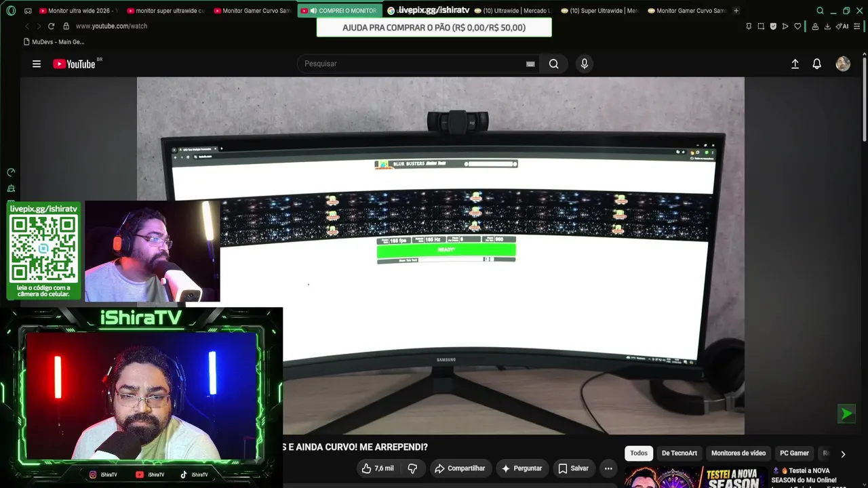Screen dimensions: 868x488
Task: Start voice search with the microphone
Action: 585,64
